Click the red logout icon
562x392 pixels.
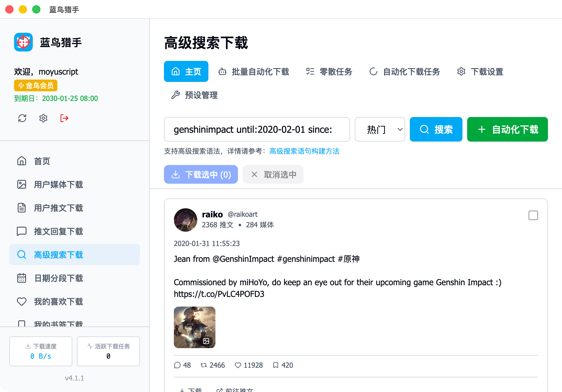point(64,118)
